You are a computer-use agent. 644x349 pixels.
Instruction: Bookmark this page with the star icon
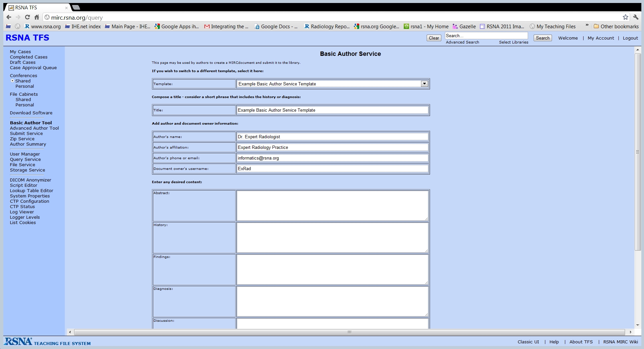pos(625,17)
